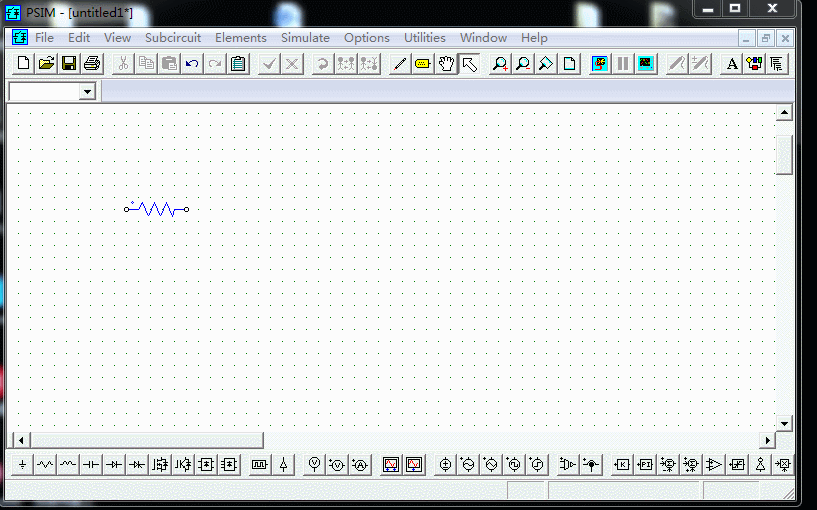The height and width of the screenshot is (510, 817).
Task: Open an existing file with folder icon
Action: pyautogui.click(x=46, y=64)
